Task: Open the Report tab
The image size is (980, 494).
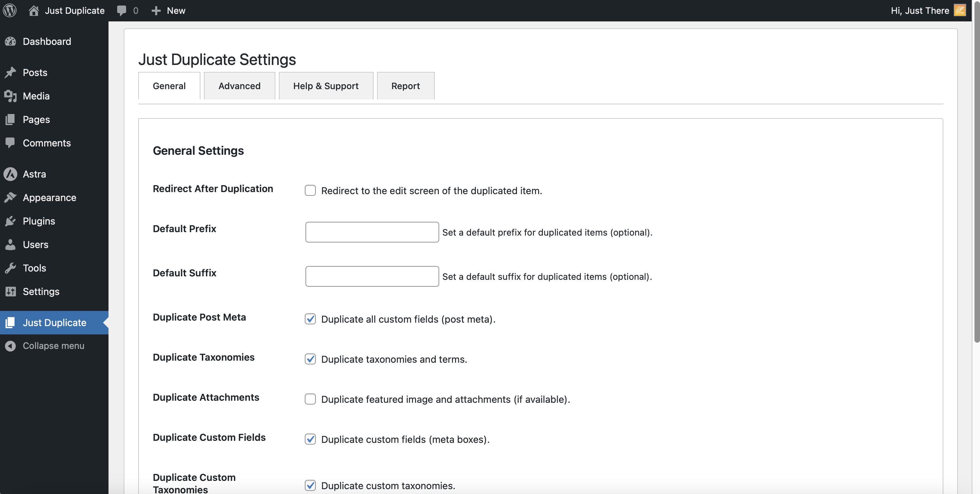Action: [406, 86]
